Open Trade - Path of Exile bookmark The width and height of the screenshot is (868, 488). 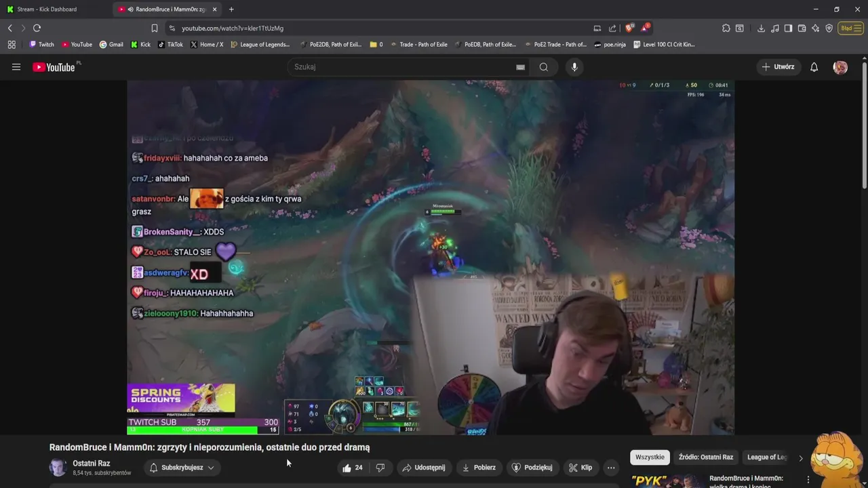(419, 45)
